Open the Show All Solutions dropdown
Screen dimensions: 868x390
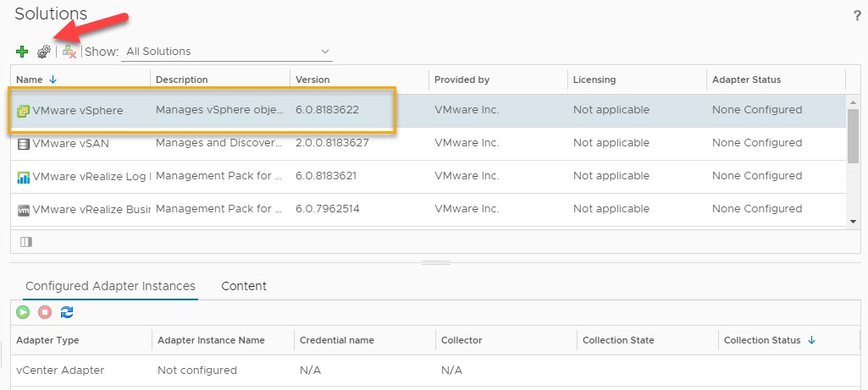[227, 52]
